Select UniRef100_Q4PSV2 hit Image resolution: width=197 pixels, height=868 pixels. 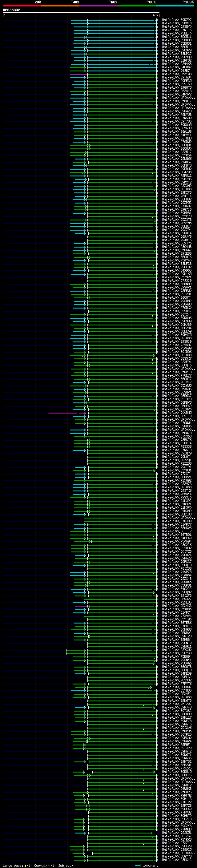177,94
